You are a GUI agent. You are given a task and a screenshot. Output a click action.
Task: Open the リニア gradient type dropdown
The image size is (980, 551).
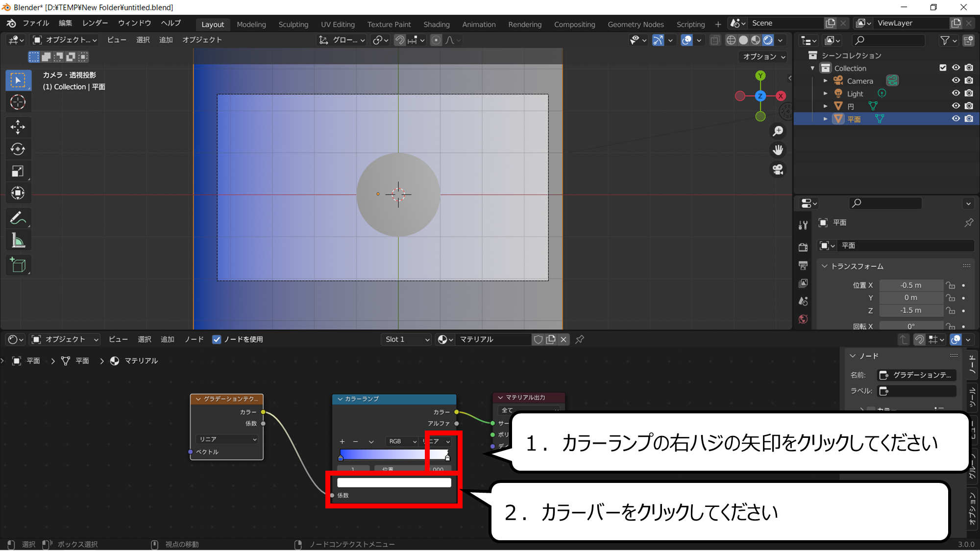227,439
